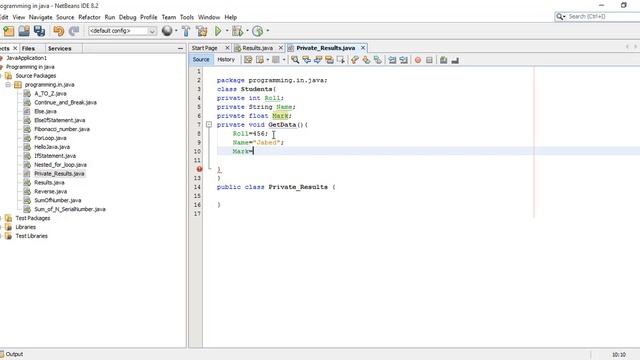Collapse the programming.in.java package node
640x360 pixels.
click(8, 84)
